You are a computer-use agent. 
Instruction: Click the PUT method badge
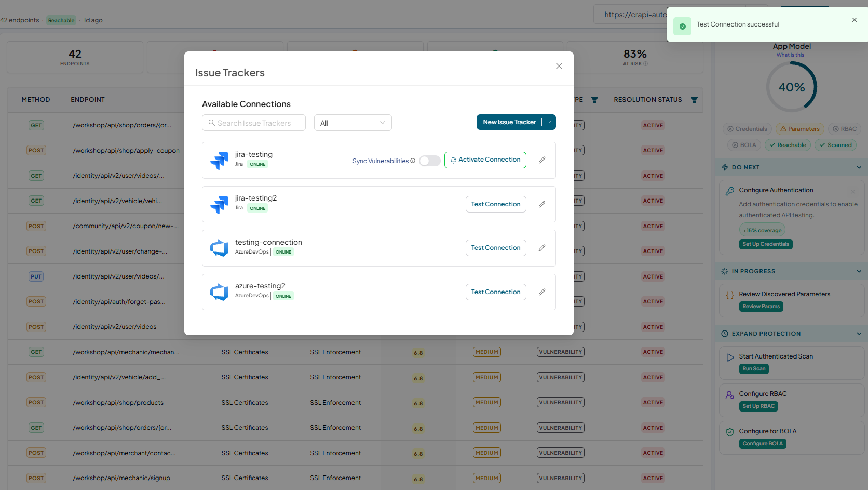click(x=36, y=276)
